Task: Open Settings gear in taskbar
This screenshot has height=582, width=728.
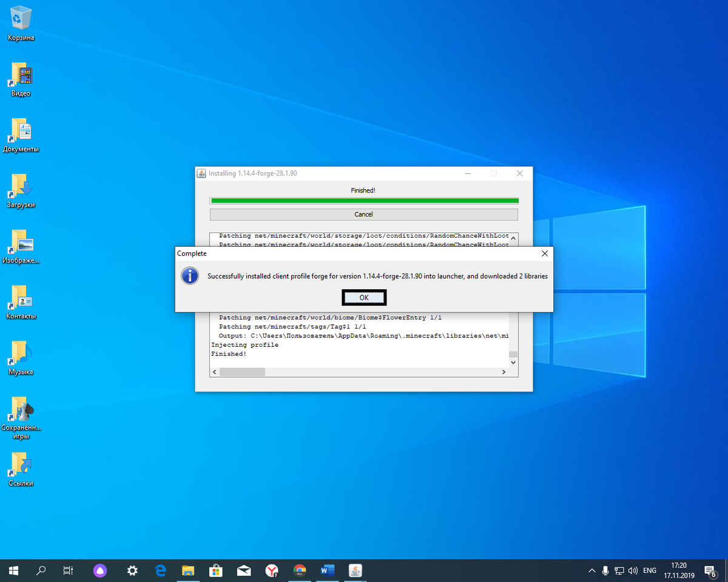Action: (132, 570)
